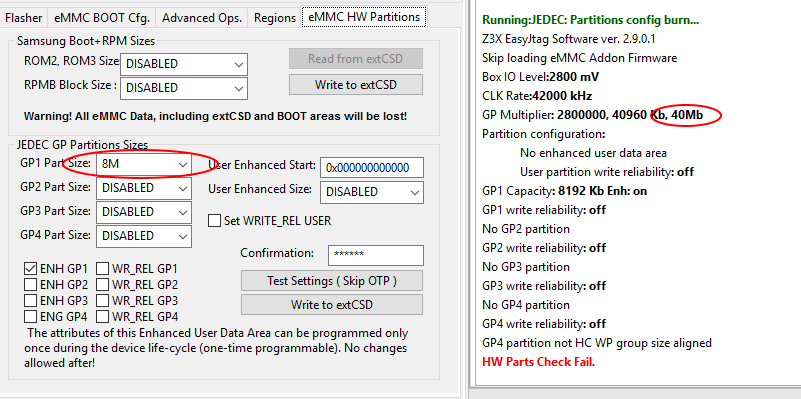
Task: Click Write to extCSD below Test Settings
Action: 332,304
